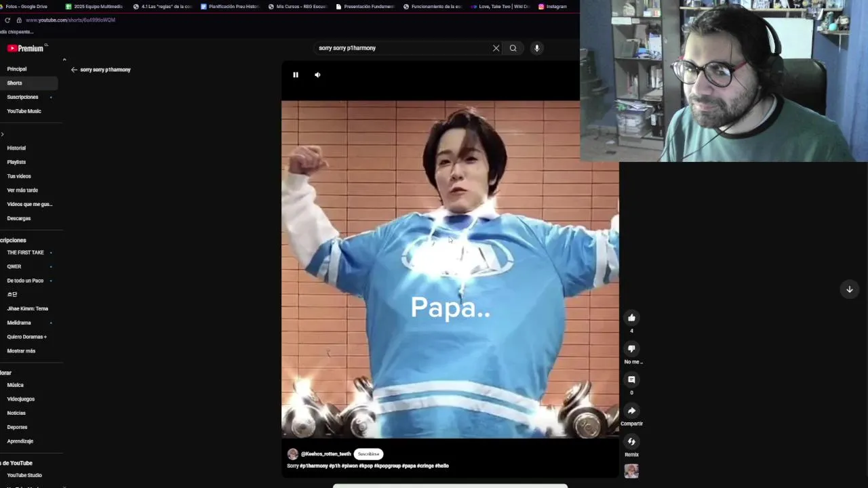This screenshot has width=868, height=488.
Task: Open the sound thumbnail below Remix
Action: click(631, 471)
